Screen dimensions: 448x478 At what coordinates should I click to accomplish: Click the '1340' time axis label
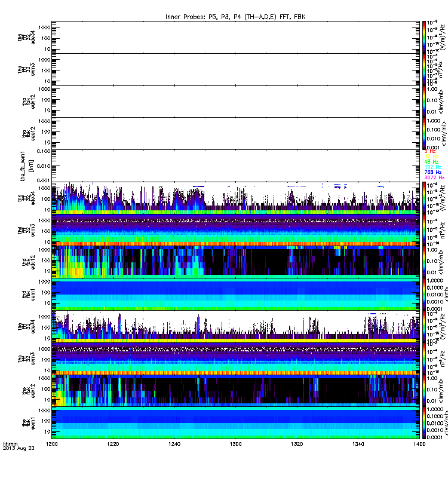coord(358,444)
